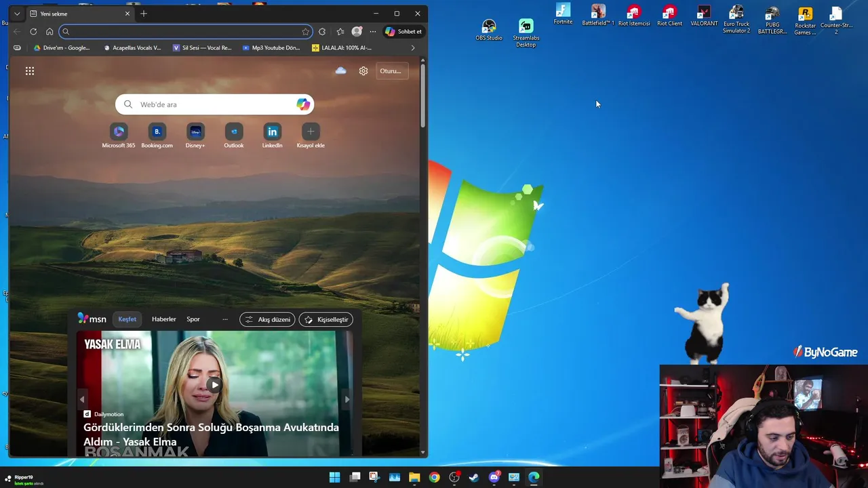
Task: Select Rockstar Games desktop icon
Action: pyautogui.click(x=805, y=21)
